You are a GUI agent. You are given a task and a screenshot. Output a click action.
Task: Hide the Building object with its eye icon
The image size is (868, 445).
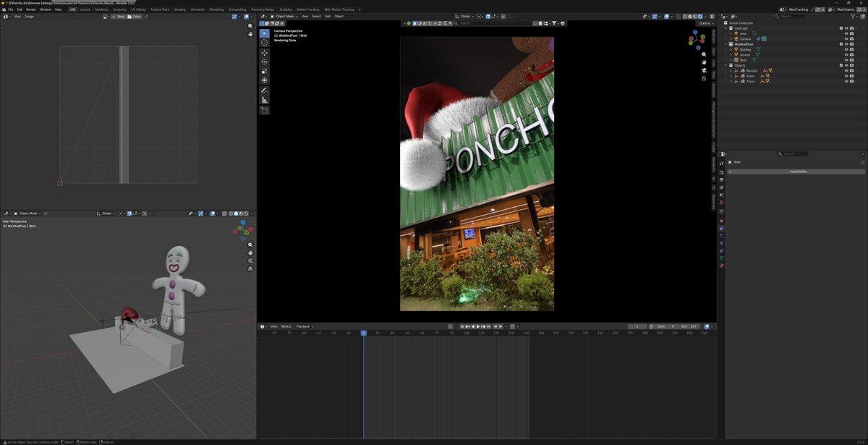(x=846, y=49)
